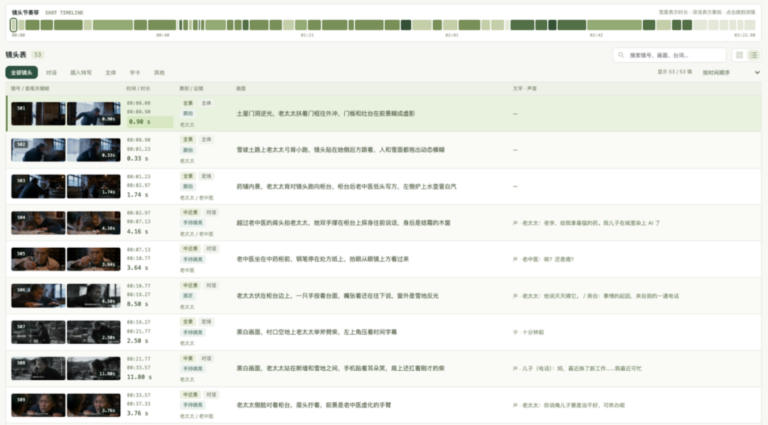Open end keyframe thumbnail labeled 8.50s
This screenshot has height=425, width=768.
94,296
